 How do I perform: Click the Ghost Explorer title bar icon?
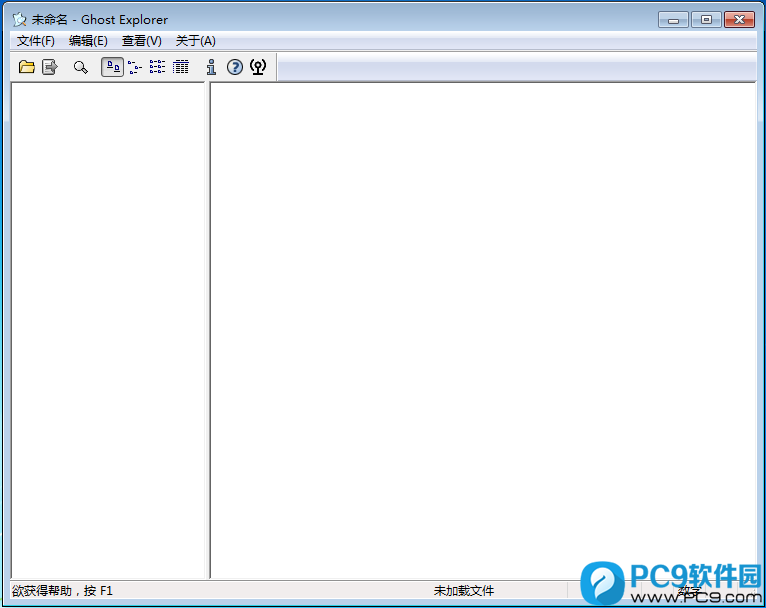click(20, 20)
